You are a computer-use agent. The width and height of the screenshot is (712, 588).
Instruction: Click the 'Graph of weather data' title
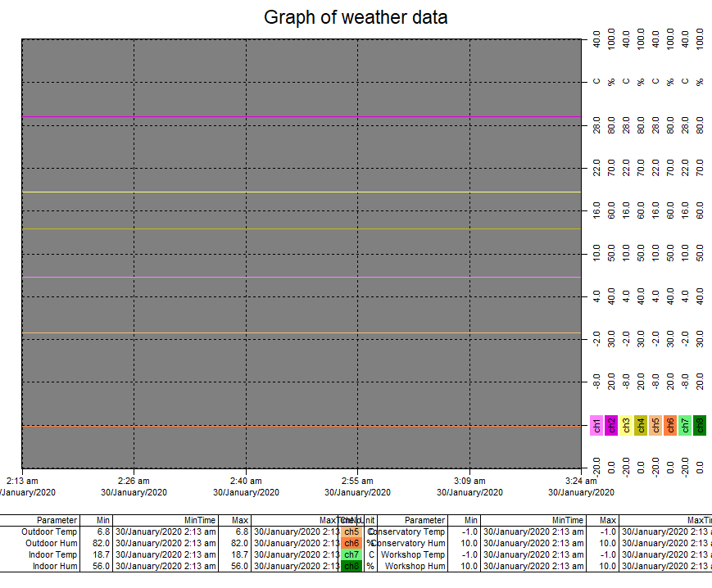pos(356,17)
